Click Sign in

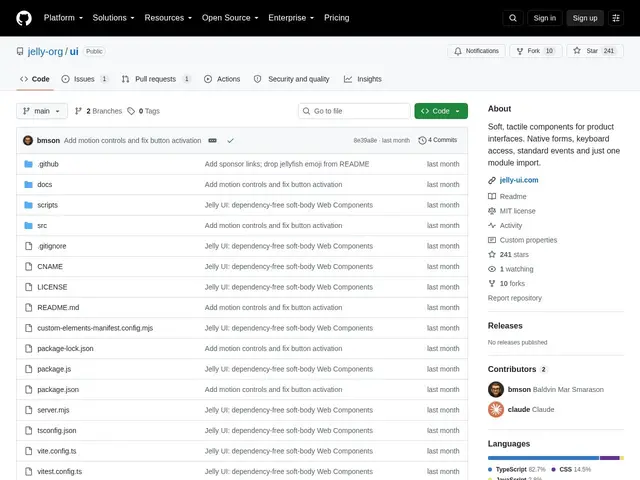(544, 18)
